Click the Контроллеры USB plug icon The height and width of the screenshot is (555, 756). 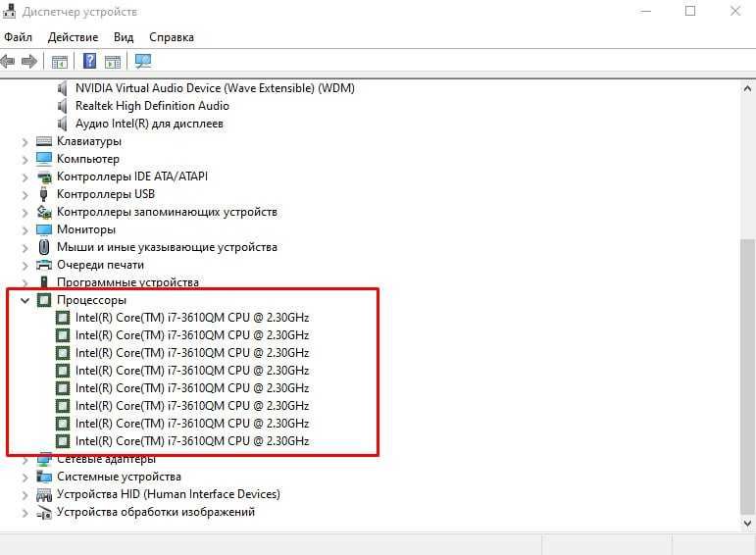[x=44, y=194]
